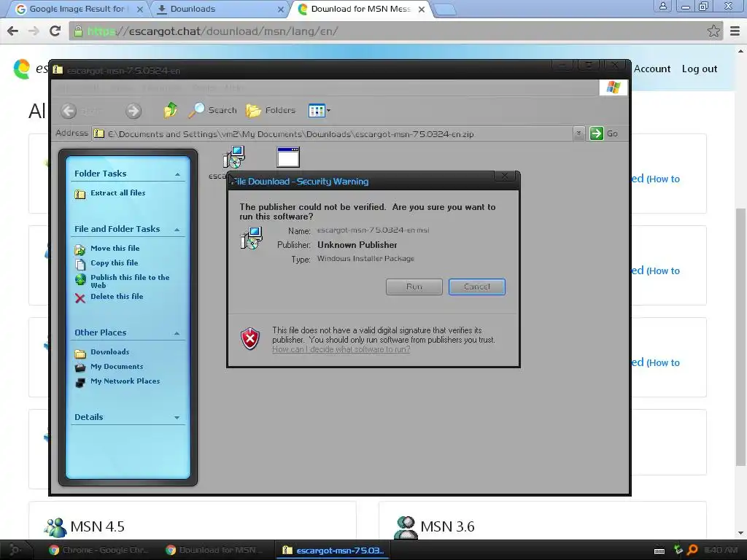Click the MSN 3.6 person icon

click(406, 527)
